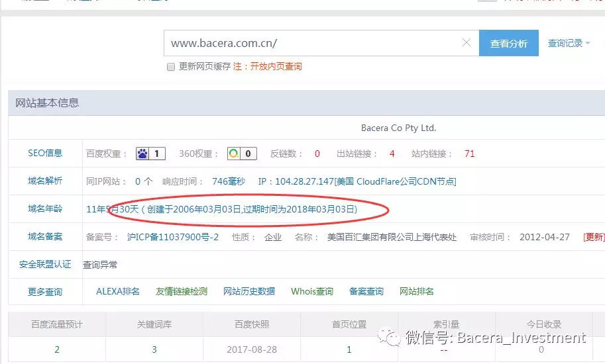Open the 开放内页查询 note link
The image size is (605, 364).
276,66
